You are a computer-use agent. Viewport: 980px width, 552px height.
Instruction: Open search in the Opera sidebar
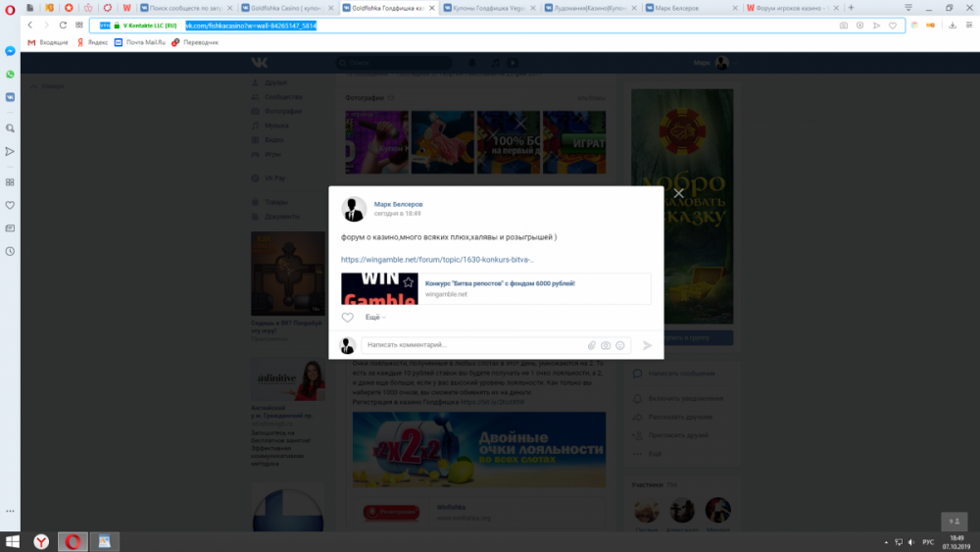pyautogui.click(x=10, y=128)
